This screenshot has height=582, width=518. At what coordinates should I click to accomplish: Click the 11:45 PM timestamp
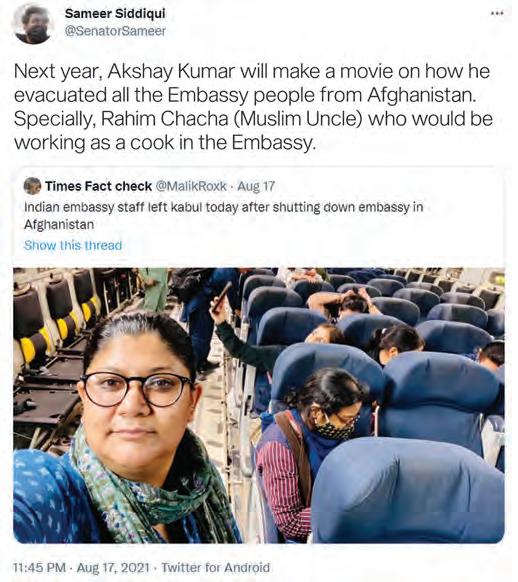[39, 567]
